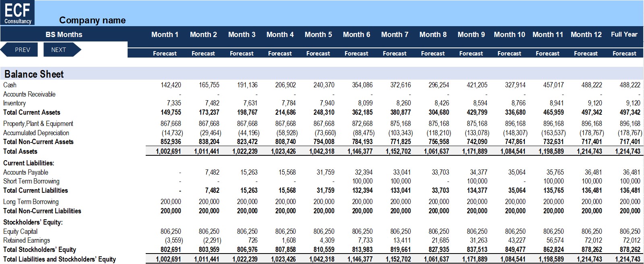Select the BS Months header cell

pyautogui.click(x=64, y=35)
